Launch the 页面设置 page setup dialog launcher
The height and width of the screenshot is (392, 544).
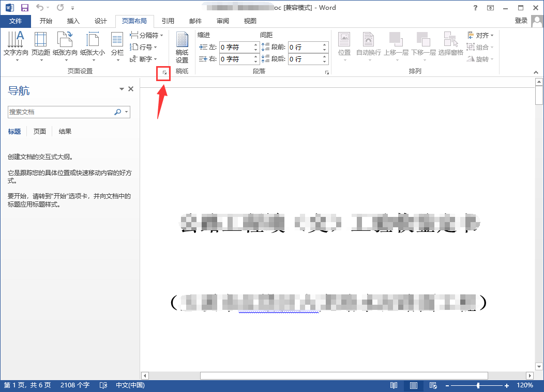click(x=164, y=72)
